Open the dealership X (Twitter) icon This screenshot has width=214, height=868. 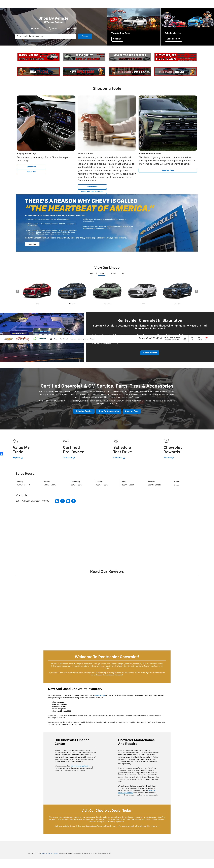tap(63, 501)
